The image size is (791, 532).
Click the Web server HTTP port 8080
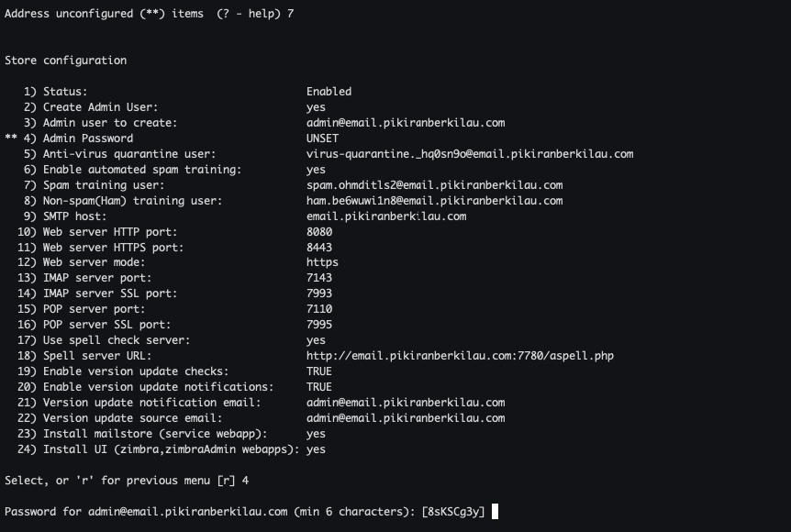319,232
